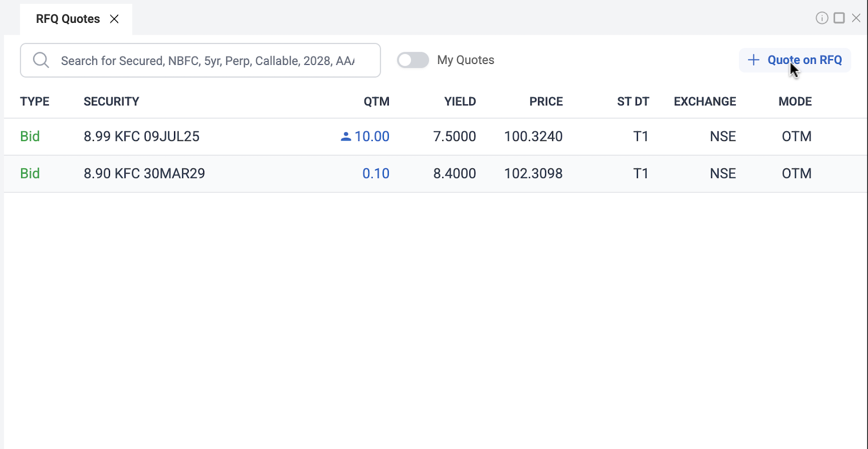Select the RFQ Quotes tab
Viewport: 868px width, 449px height.
click(68, 19)
